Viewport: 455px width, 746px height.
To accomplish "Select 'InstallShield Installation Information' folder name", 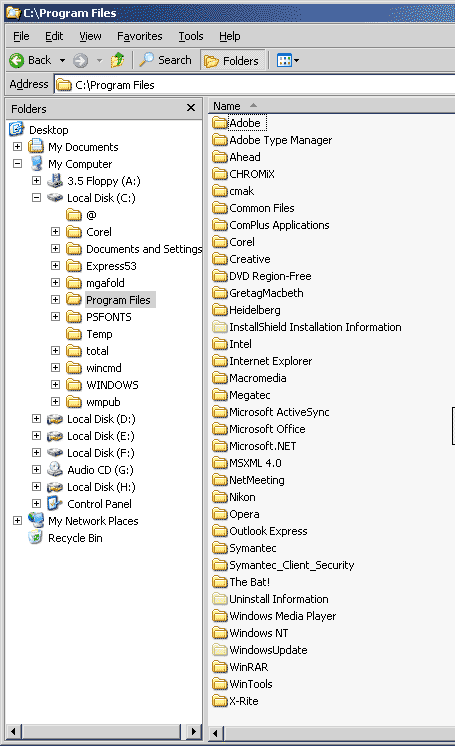I will [315, 327].
